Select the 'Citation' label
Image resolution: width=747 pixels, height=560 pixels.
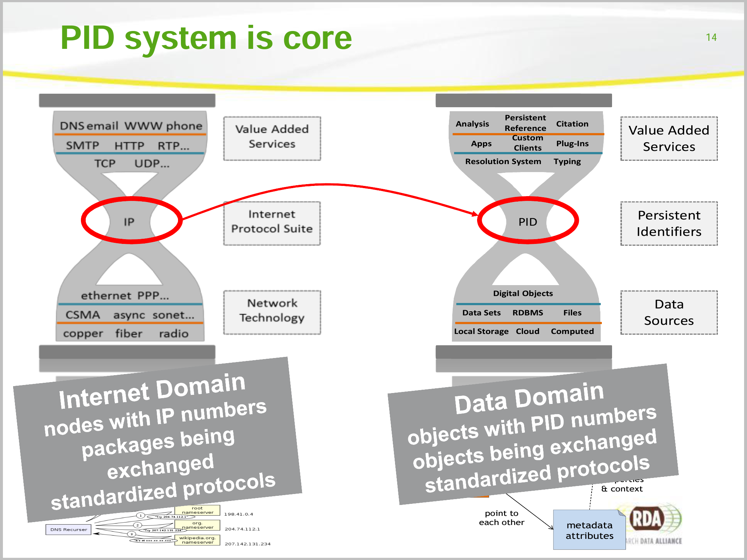pos(572,124)
